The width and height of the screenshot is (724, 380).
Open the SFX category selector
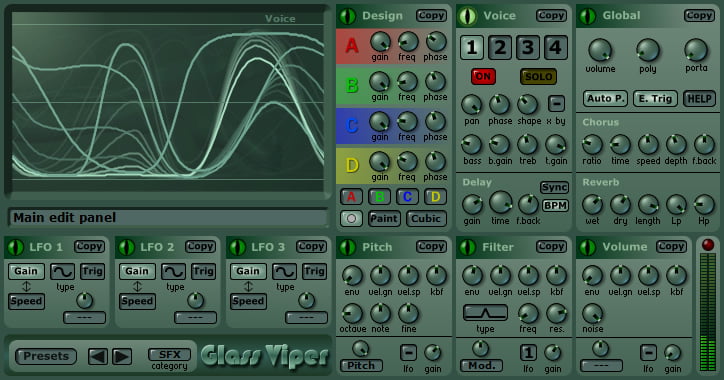pos(169,355)
